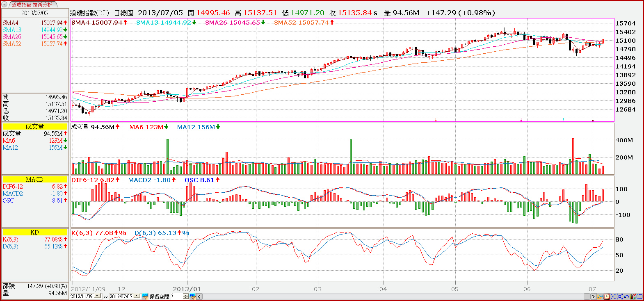
Task: Click the export window arrow icon
Action: 639,296
